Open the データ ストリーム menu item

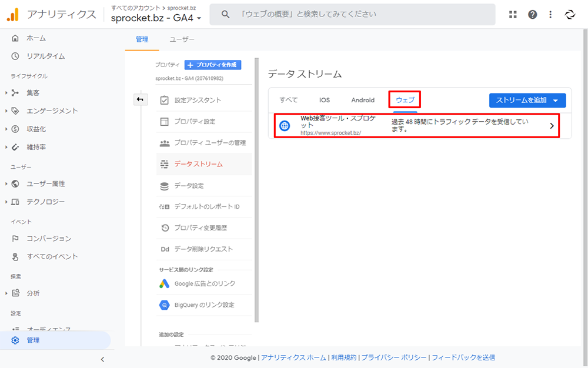204,164
